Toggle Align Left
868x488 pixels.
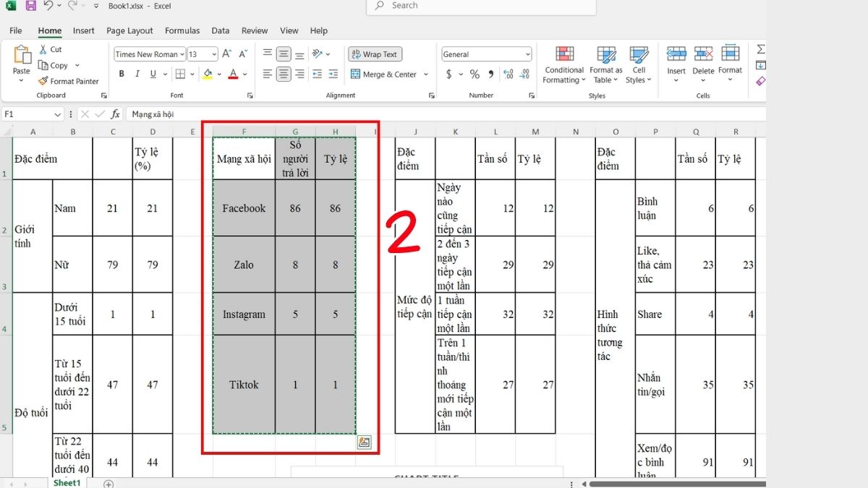click(x=268, y=74)
